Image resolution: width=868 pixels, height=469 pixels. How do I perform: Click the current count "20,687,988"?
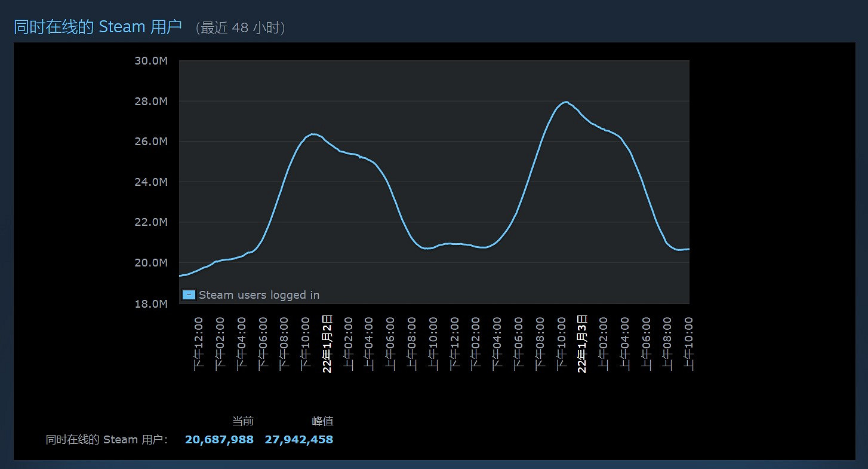pyautogui.click(x=218, y=439)
